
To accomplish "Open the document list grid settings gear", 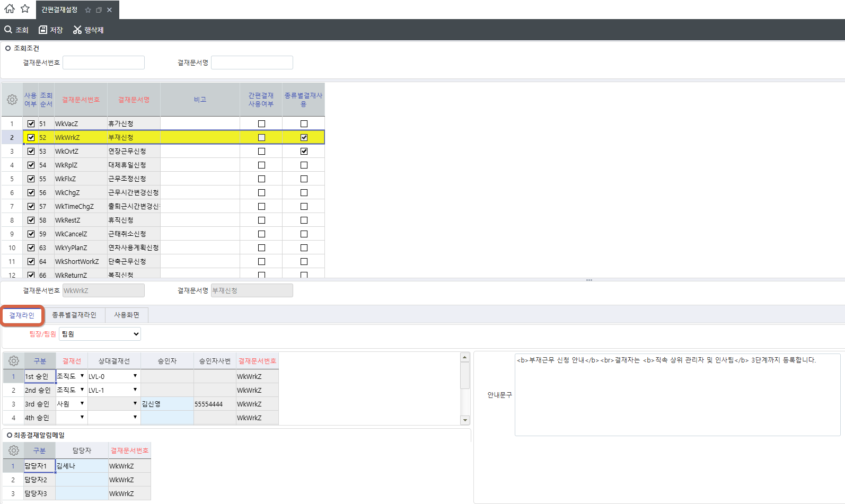I will coord(12,100).
